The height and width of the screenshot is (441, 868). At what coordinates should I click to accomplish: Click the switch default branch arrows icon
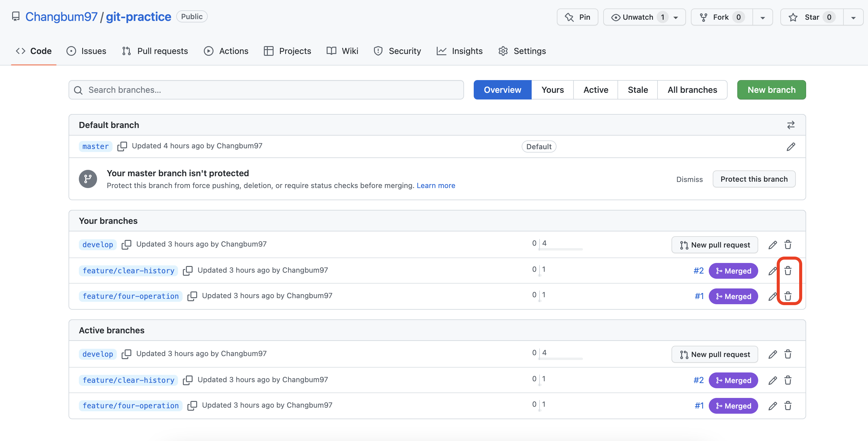(x=790, y=125)
